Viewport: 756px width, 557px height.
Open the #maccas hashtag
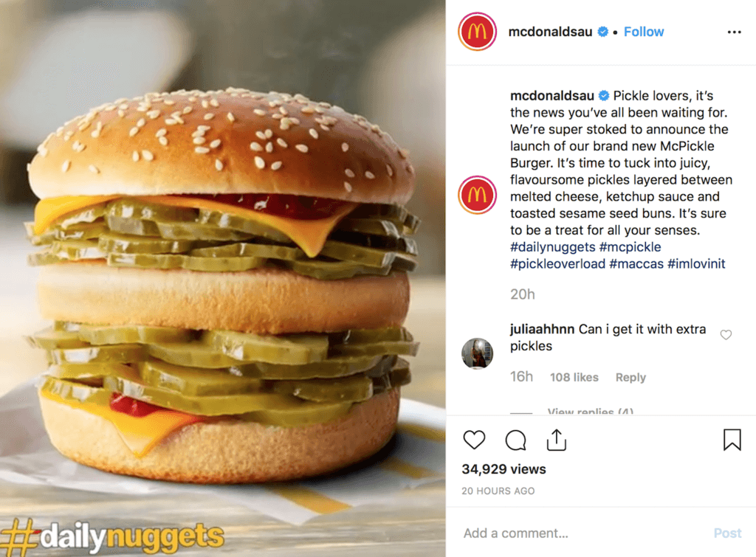click(x=636, y=264)
